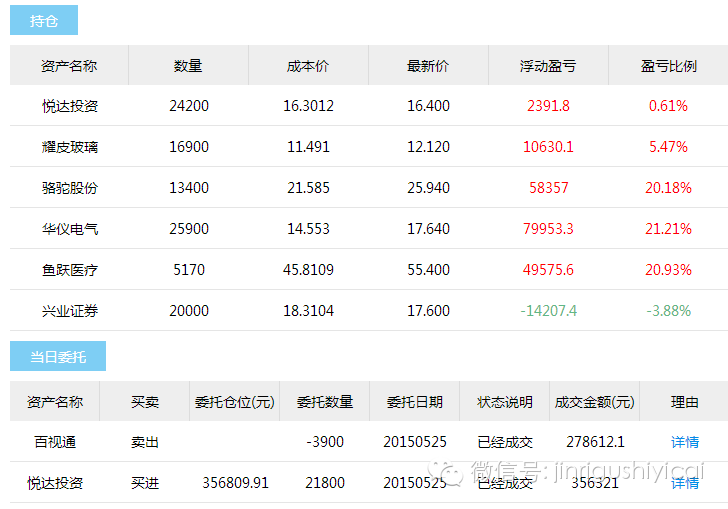Screen dimensions: 728x509
Task: Click profit ratio 21.21%
Action: [669, 228]
